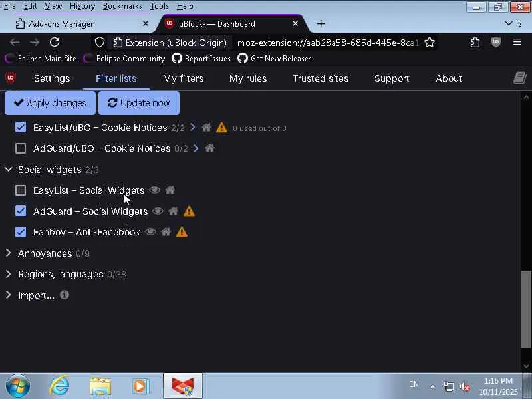Switch to the My rules tab
This screenshot has width=532, height=399.
248,78
